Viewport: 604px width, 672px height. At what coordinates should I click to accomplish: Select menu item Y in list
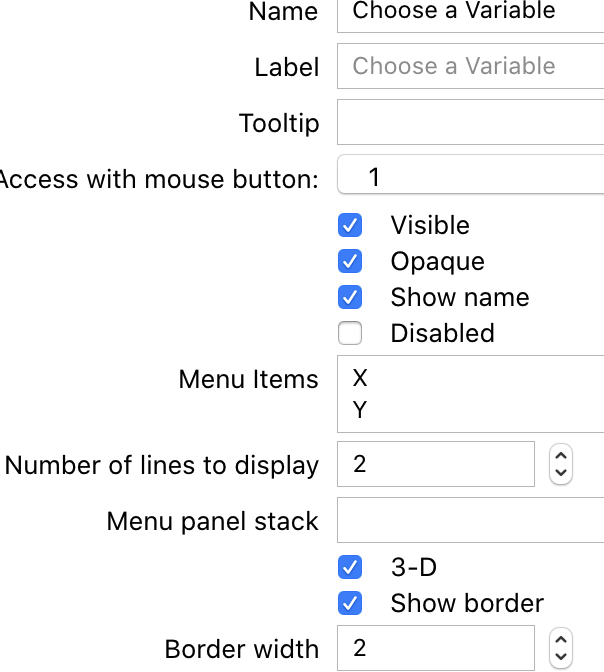point(361,410)
